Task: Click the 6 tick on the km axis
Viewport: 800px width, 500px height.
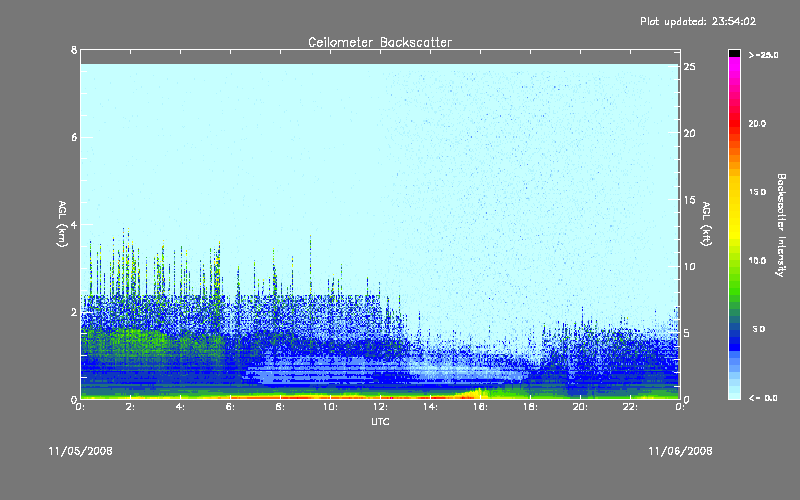Action: pos(74,137)
